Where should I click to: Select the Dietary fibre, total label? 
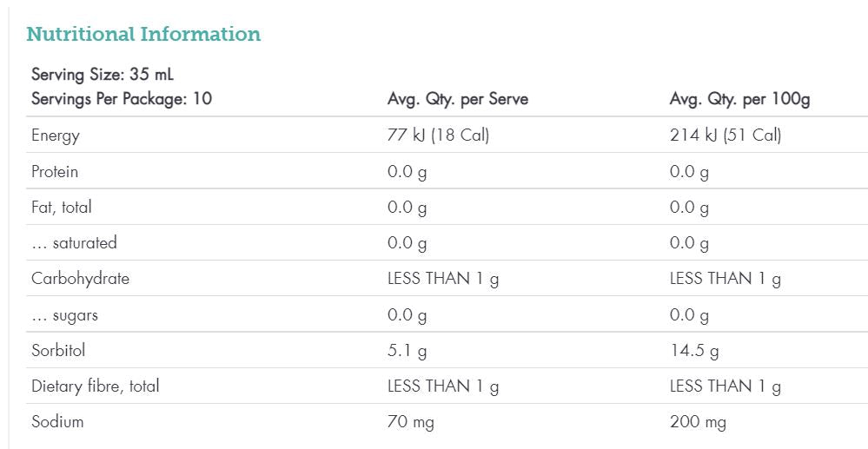point(96,386)
